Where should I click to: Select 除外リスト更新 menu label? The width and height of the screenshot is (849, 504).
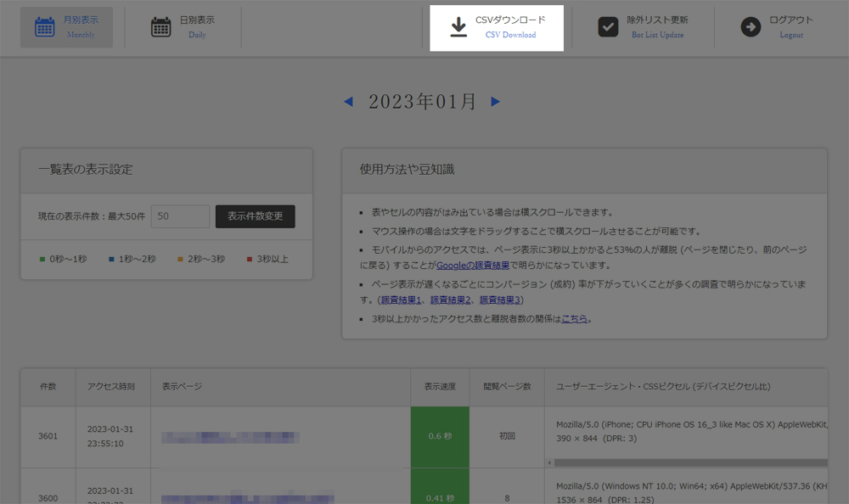pyautogui.click(x=657, y=20)
